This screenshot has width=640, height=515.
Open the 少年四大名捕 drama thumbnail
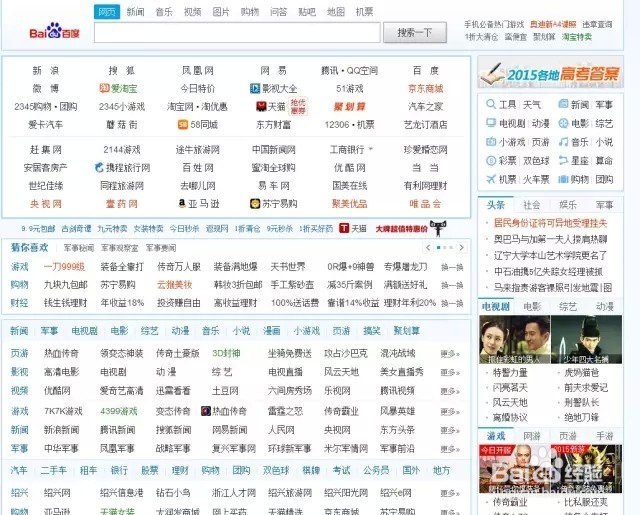[x=587, y=340]
